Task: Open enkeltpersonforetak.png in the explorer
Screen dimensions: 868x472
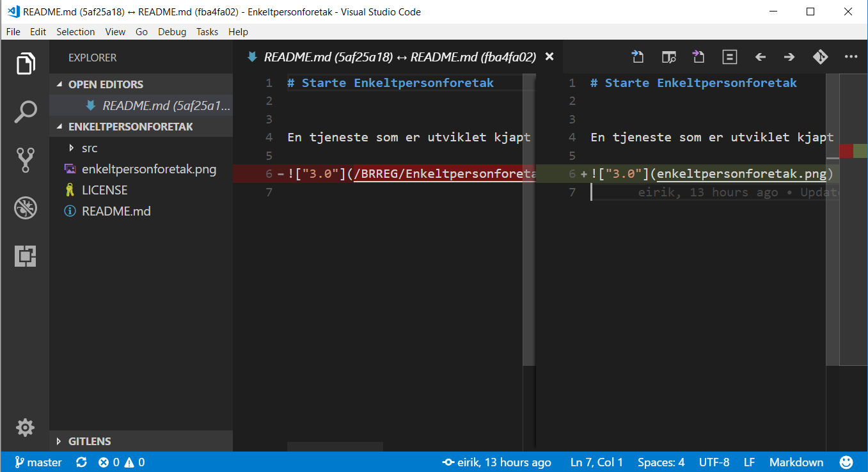Action: coord(141,169)
